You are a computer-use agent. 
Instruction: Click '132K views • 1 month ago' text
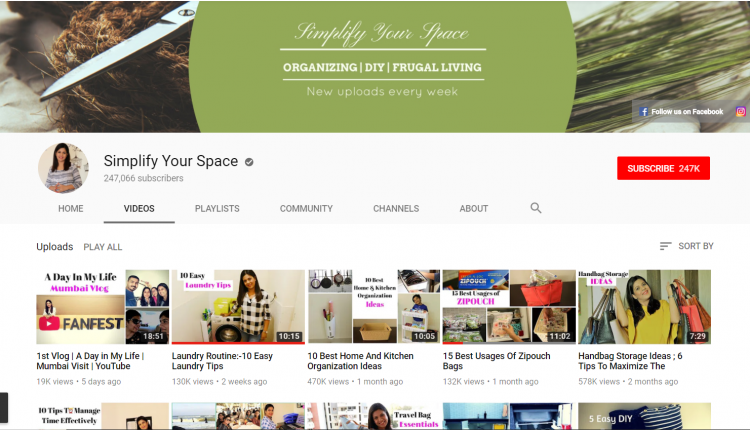(x=491, y=382)
